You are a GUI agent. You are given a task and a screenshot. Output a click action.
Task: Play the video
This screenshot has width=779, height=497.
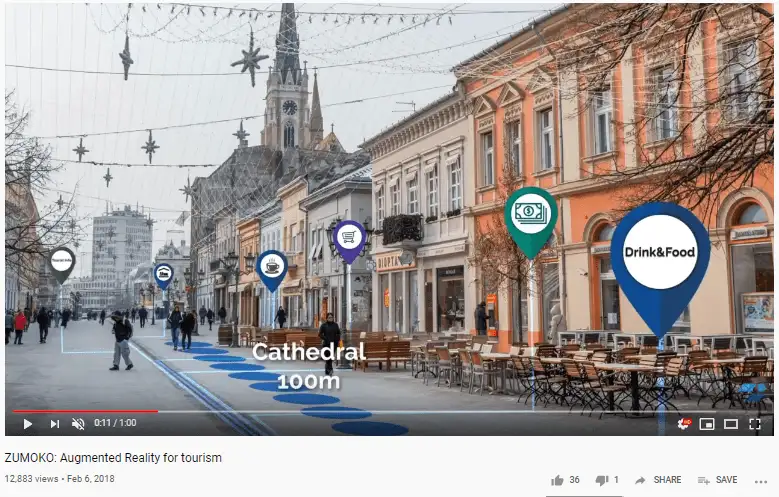(x=28, y=424)
